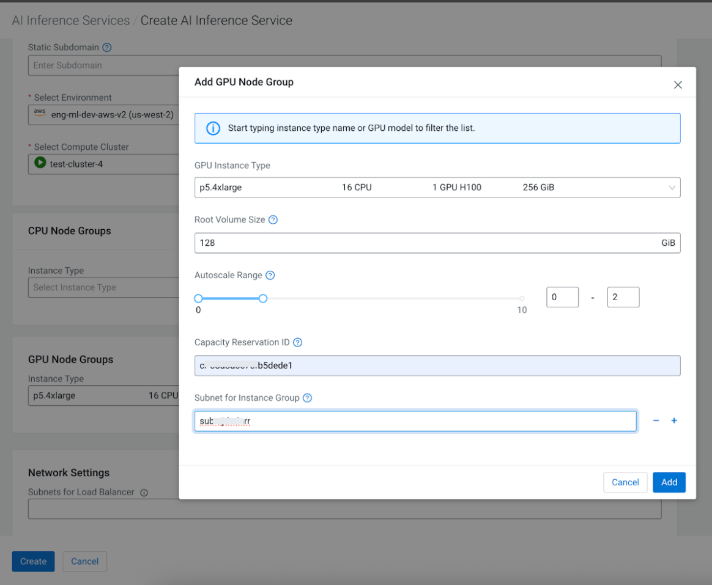Click help icon beside Autoscale Range
The height and width of the screenshot is (588, 712).
270,275
